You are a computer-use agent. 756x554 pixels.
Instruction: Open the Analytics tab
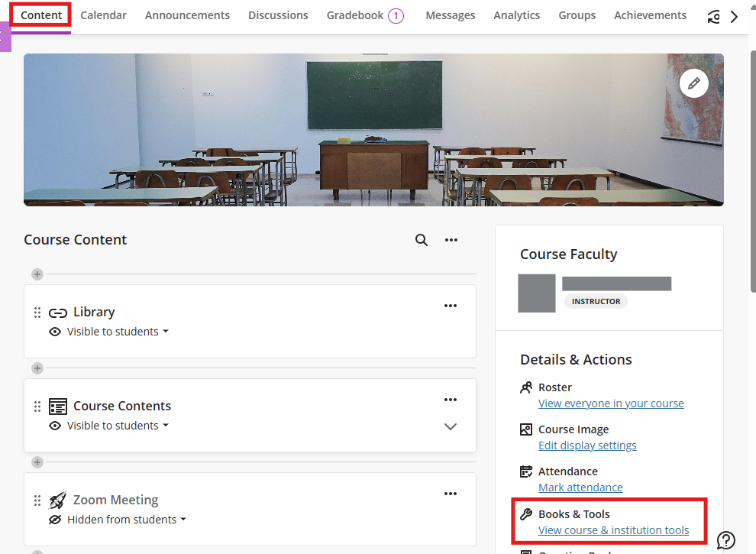pos(516,15)
